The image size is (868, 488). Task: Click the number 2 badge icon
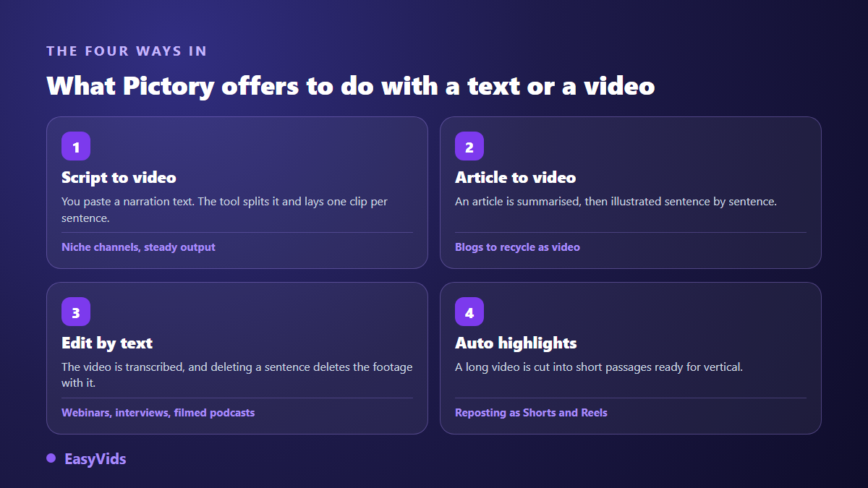[x=469, y=146]
